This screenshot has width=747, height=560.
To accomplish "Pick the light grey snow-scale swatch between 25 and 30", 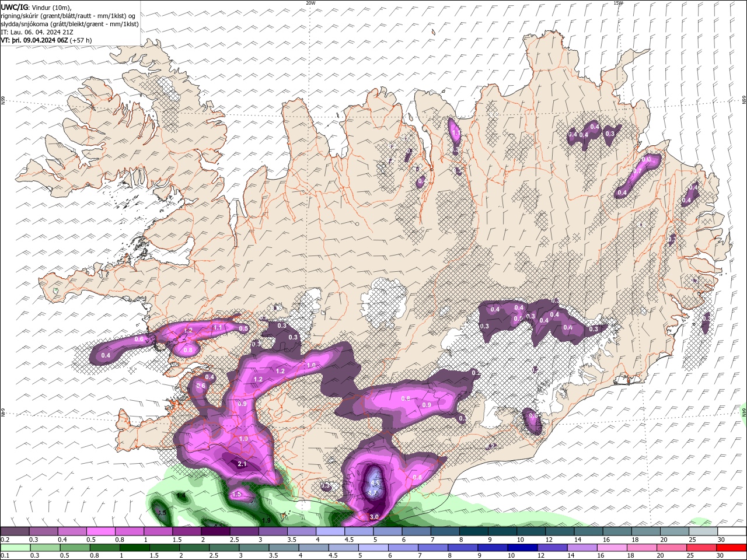I will click(703, 531).
